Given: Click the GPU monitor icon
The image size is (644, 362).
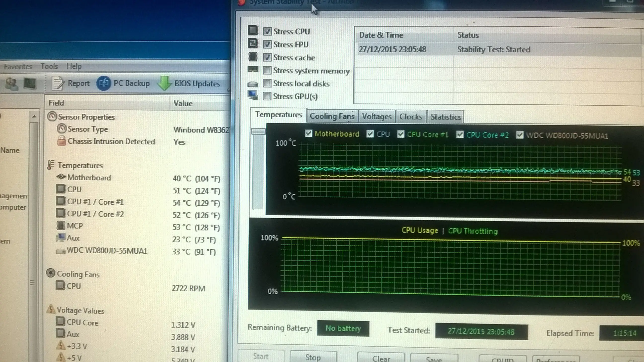Looking at the screenshot, I should [x=252, y=95].
